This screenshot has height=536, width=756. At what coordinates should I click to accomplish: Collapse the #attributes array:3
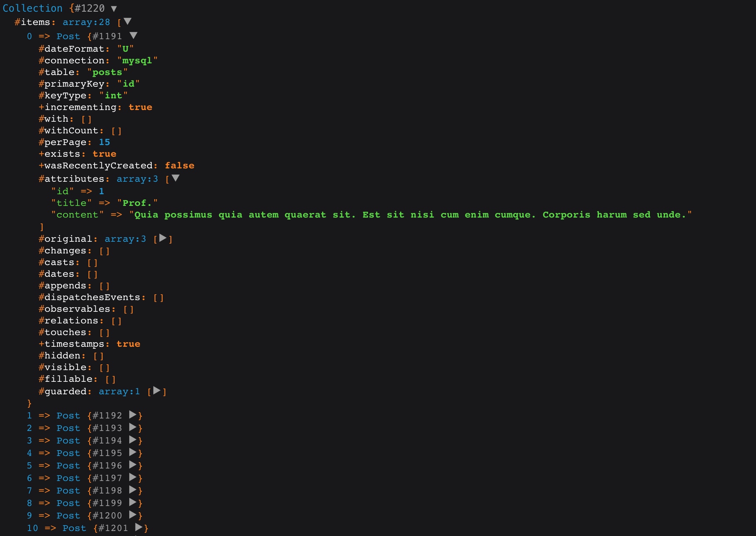coord(176,178)
